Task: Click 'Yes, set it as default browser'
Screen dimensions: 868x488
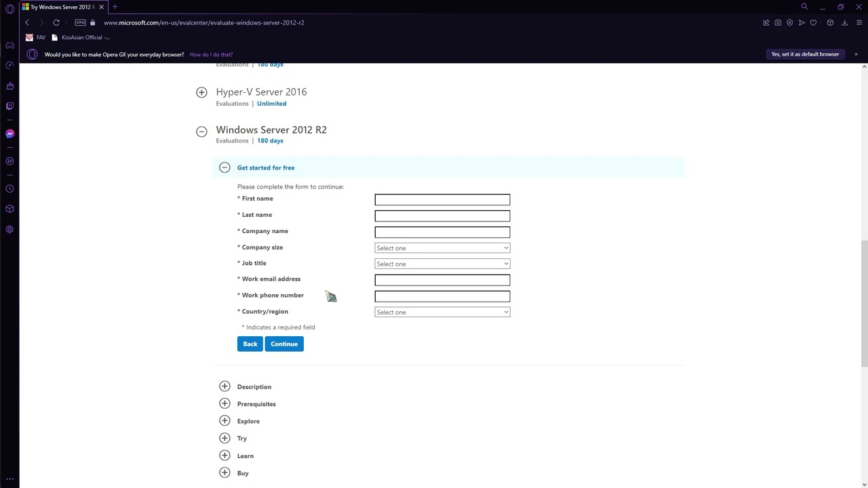Action: [805, 54]
